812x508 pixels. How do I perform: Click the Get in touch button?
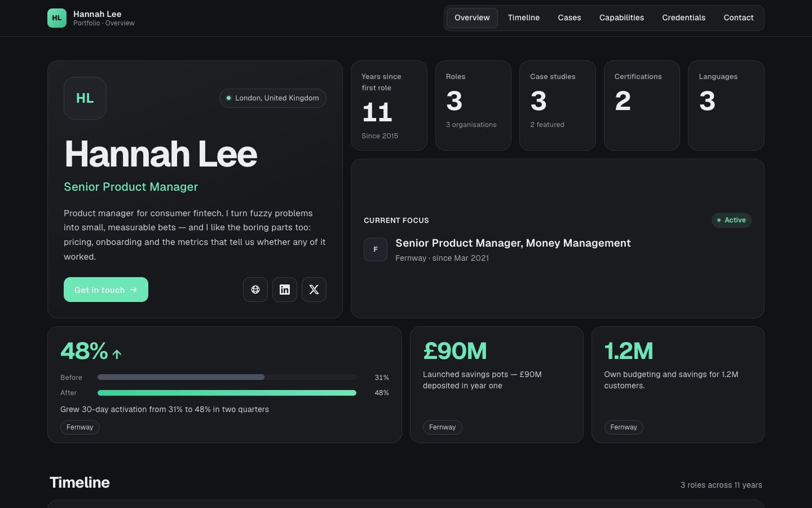(x=106, y=290)
